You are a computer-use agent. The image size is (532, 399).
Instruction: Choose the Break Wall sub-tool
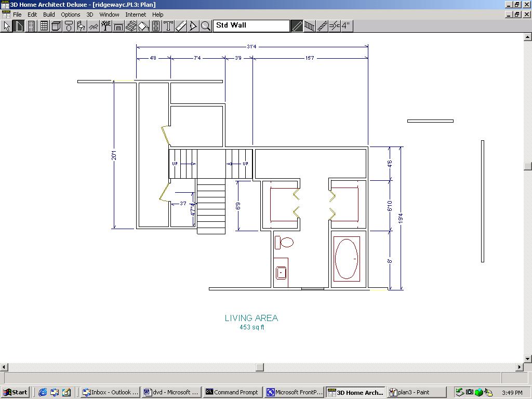(334, 26)
